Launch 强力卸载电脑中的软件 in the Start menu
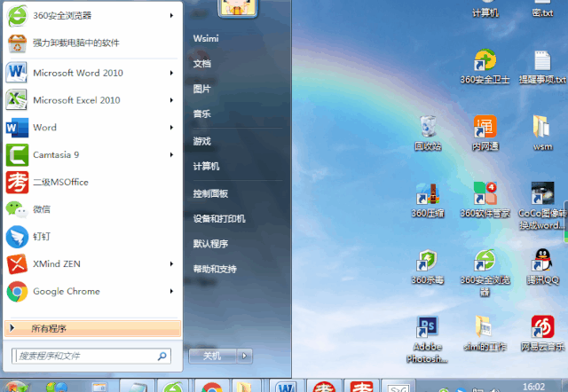This screenshot has height=392, width=568. (x=91, y=43)
